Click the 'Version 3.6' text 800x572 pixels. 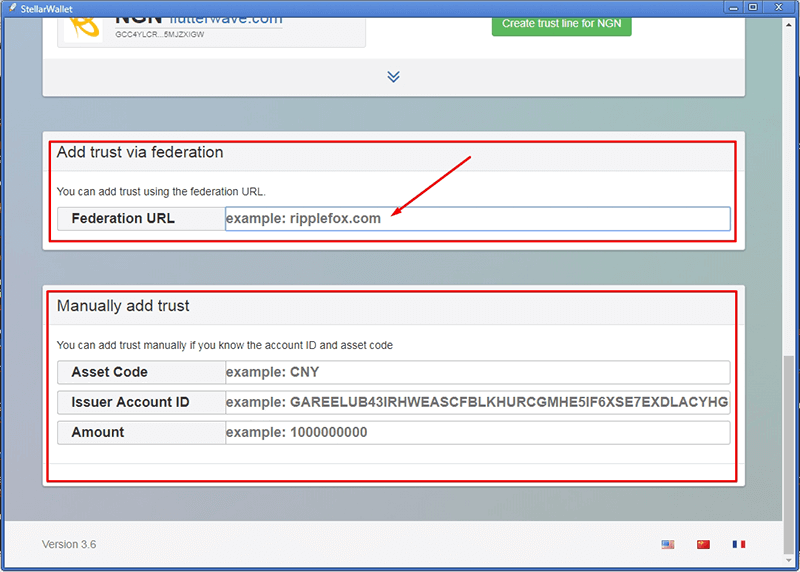pyautogui.click(x=69, y=544)
